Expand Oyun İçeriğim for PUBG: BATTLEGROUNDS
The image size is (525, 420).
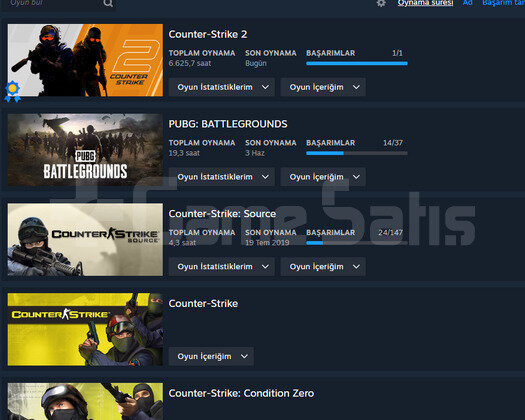323,177
